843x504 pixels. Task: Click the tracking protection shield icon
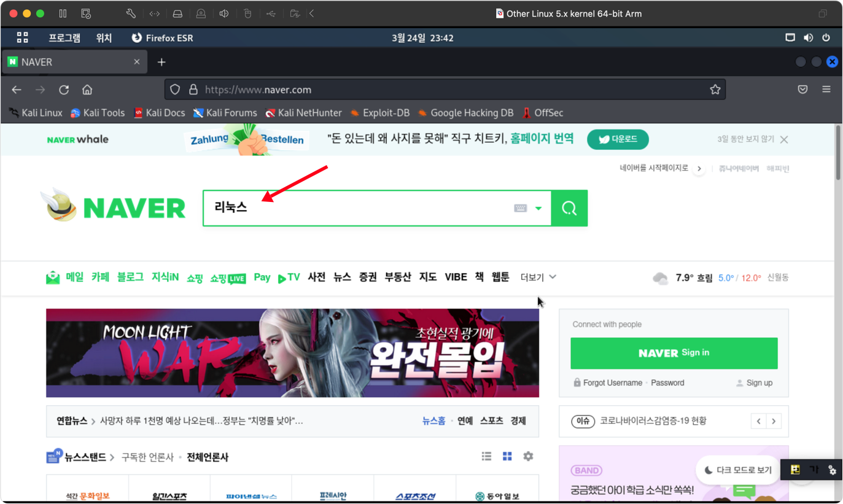(x=175, y=90)
